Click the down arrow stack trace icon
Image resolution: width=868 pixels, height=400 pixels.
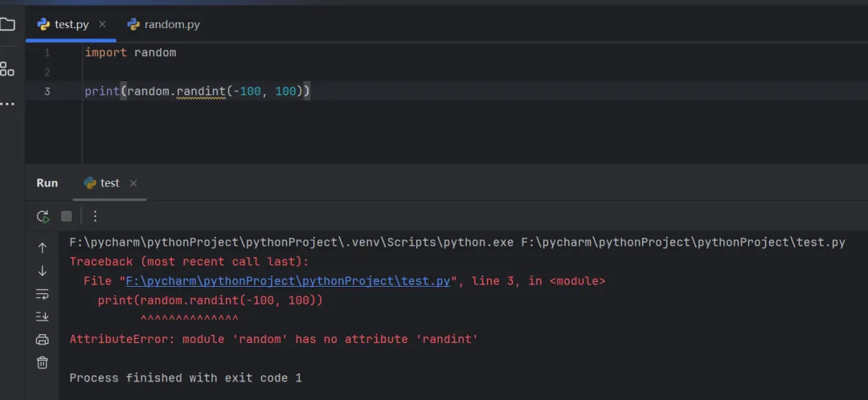(43, 271)
